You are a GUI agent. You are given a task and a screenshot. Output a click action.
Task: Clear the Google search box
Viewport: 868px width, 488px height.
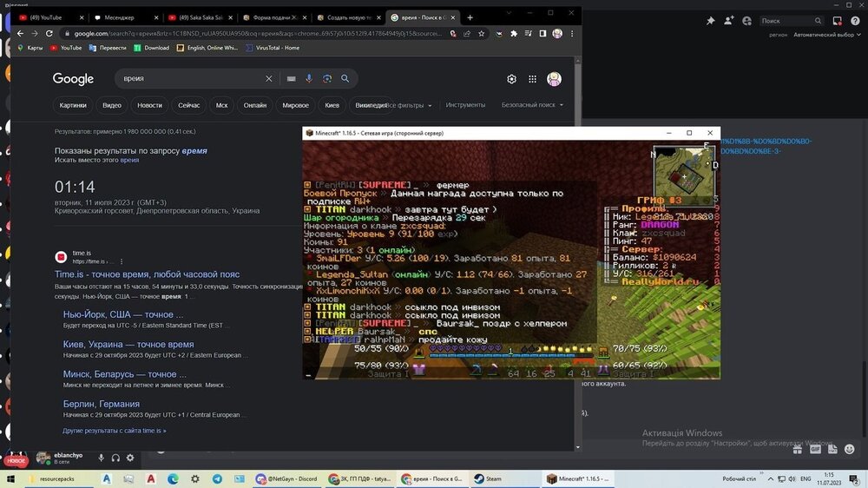point(268,79)
